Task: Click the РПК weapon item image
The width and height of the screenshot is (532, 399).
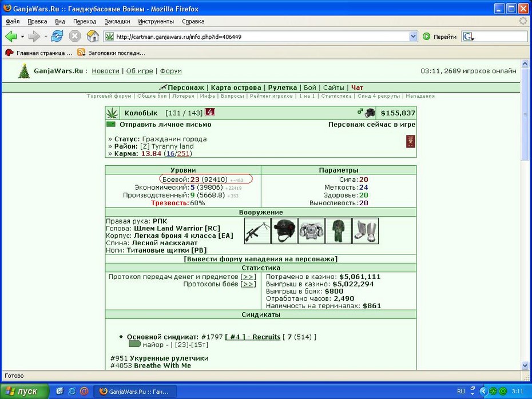Action: click(257, 231)
